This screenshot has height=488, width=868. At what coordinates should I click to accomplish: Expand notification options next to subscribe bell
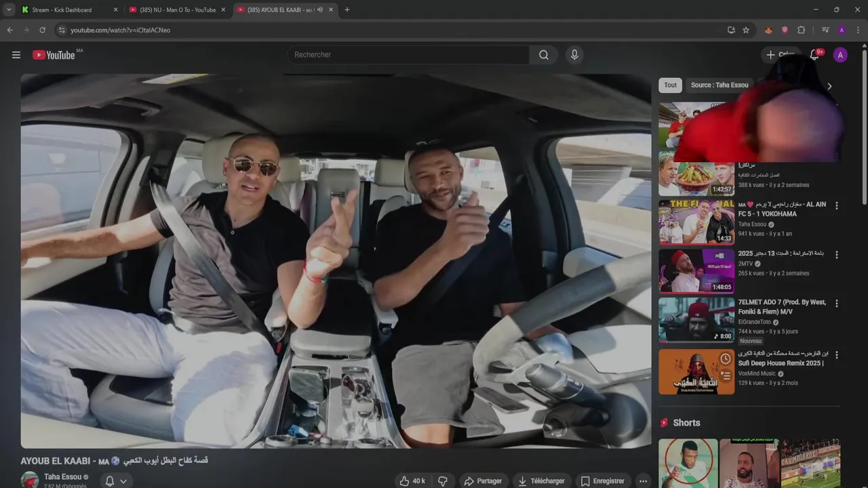coord(123,481)
